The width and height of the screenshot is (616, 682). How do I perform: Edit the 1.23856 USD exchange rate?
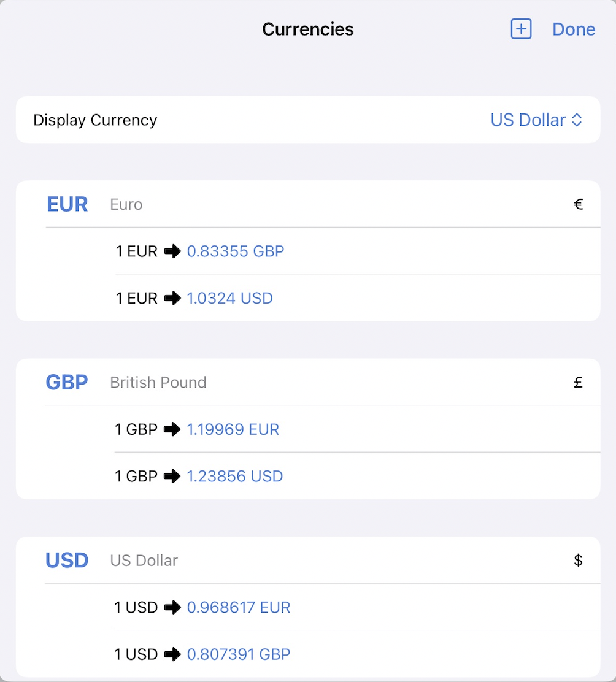coord(234,477)
